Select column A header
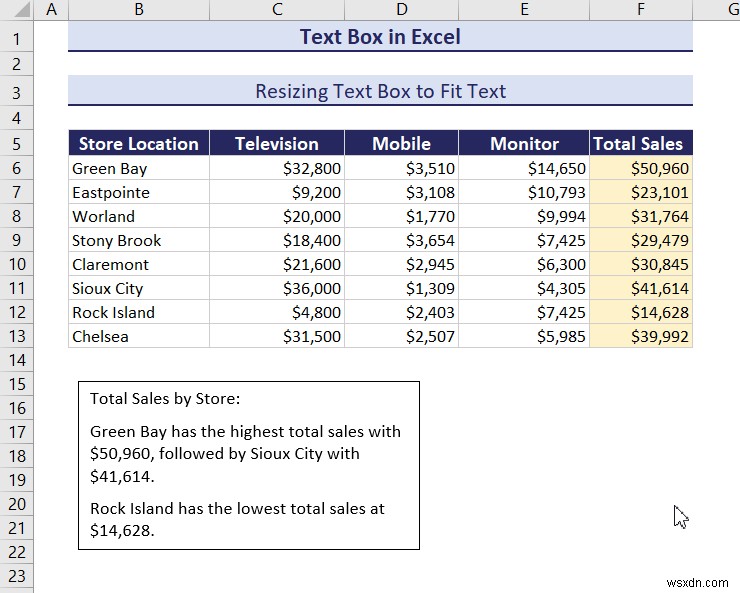740x593 pixels. point(51,9)
